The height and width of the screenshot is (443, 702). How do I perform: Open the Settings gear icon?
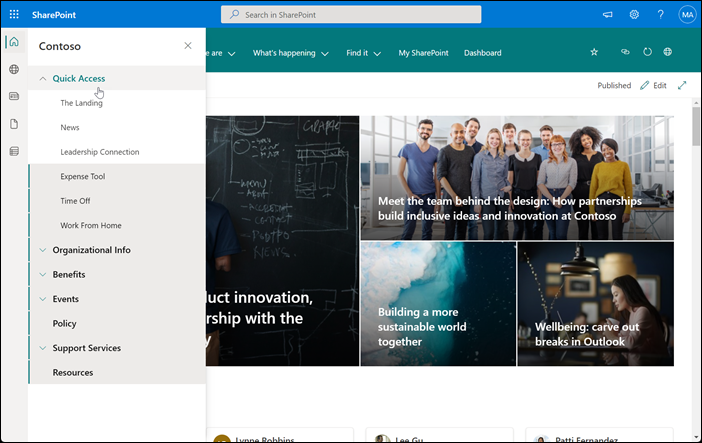(634, 14)
